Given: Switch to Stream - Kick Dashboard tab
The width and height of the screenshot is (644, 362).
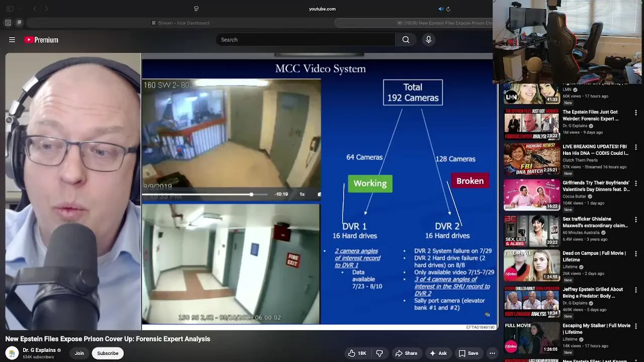Looking at the screenshot, I should [x=180, y=23].
